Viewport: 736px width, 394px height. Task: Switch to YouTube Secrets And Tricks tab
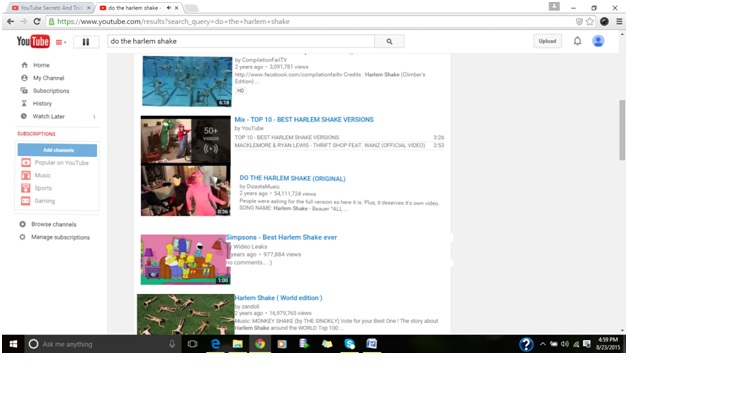[52, 8]
